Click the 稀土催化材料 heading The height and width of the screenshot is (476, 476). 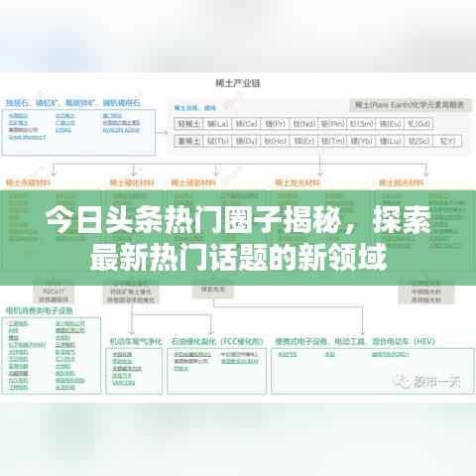132,182
